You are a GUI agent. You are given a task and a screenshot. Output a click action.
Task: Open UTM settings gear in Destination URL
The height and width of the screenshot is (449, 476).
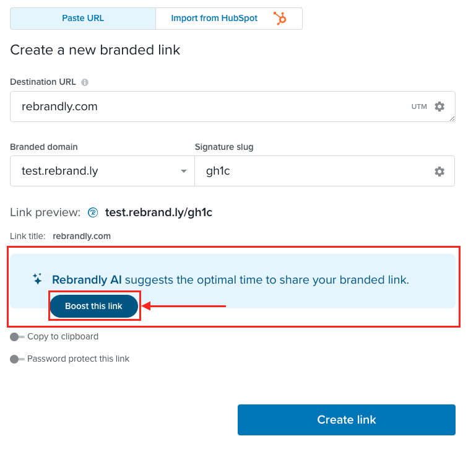pyautogui.click(x=439, y=107)
